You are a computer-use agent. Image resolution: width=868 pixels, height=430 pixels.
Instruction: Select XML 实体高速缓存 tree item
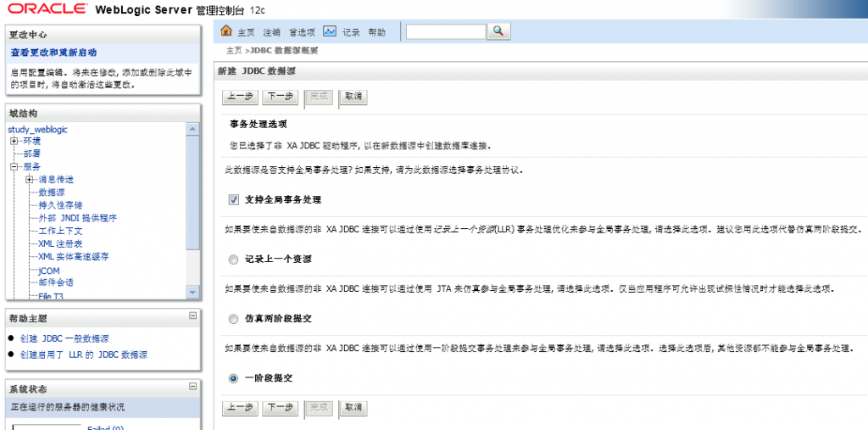click(74, 257)
